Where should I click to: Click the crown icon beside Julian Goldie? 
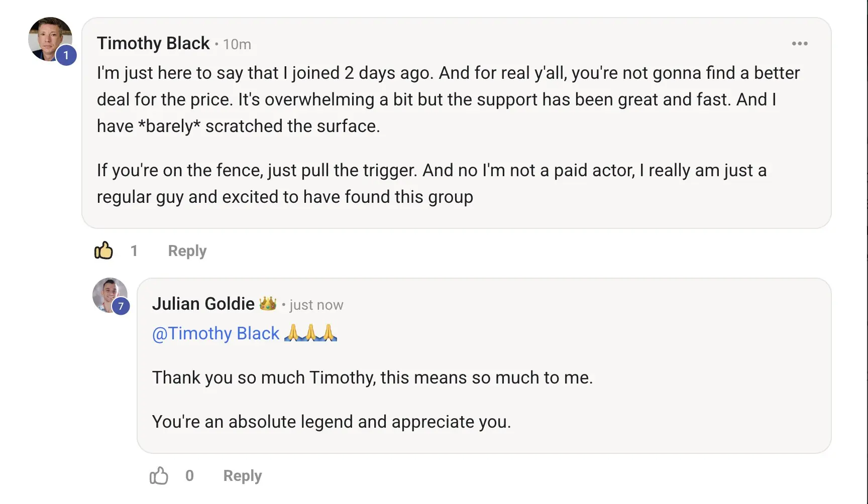(268, 303)
